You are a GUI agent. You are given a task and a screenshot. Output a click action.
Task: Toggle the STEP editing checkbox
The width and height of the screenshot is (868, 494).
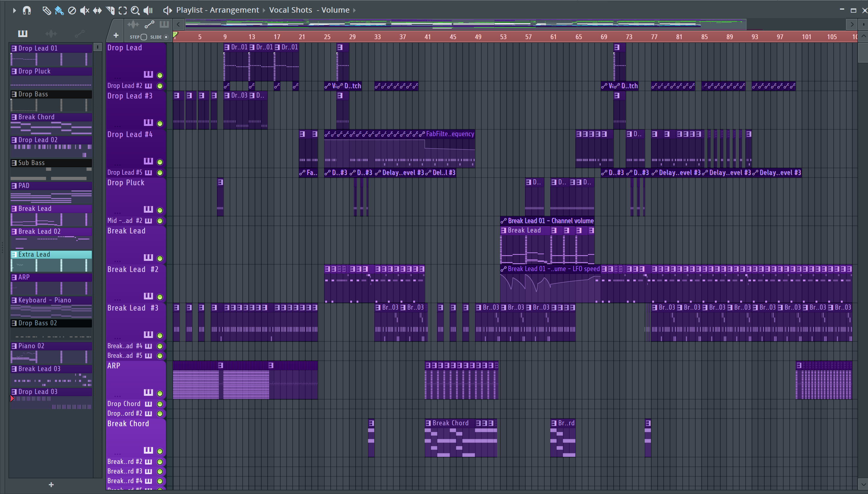pyautogui.click(x=143, y=37)
